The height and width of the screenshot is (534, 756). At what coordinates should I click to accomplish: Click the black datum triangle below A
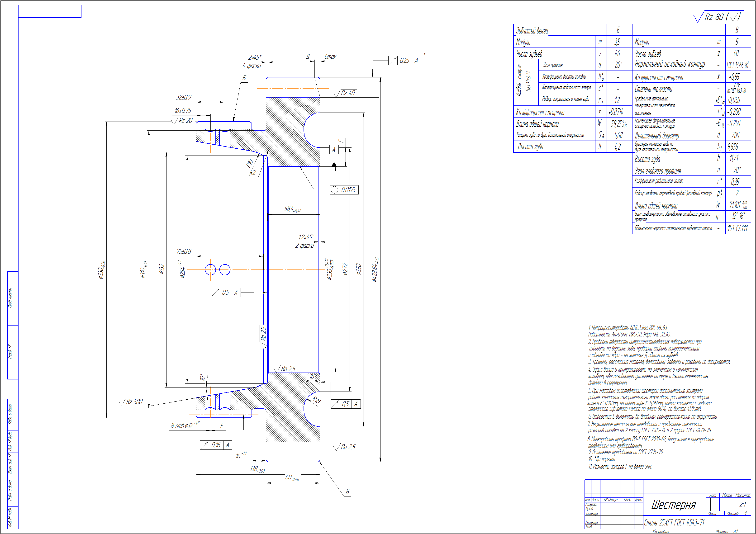pyautogui.click(x=334, y=164)
